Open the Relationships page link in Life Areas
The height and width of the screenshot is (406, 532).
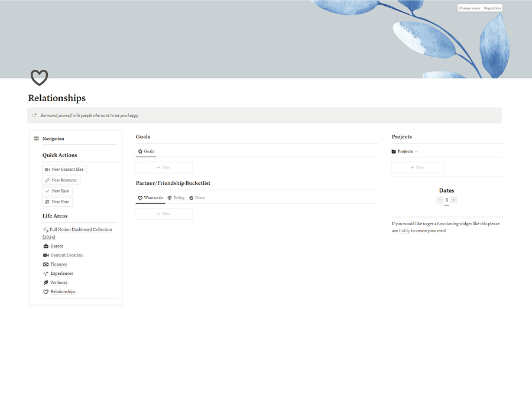(63, 292)
